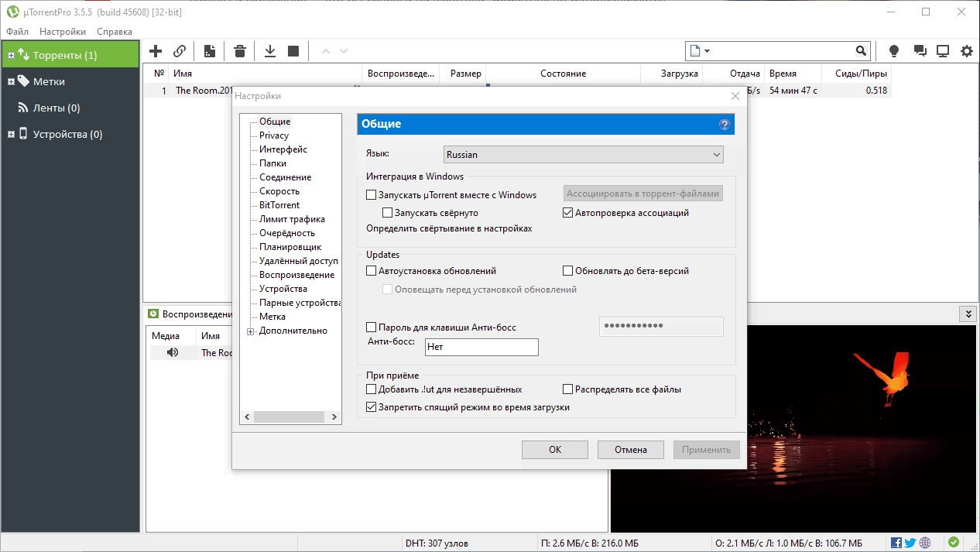Screen dimensions: 980x552
Task: Click the speaker icon in playback media row
Action: 173,352
